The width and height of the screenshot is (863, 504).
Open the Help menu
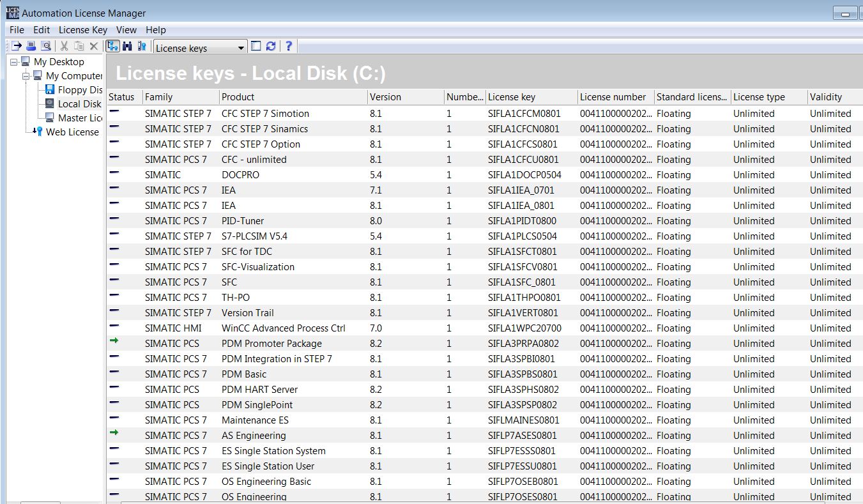click(x=156, y=29)
